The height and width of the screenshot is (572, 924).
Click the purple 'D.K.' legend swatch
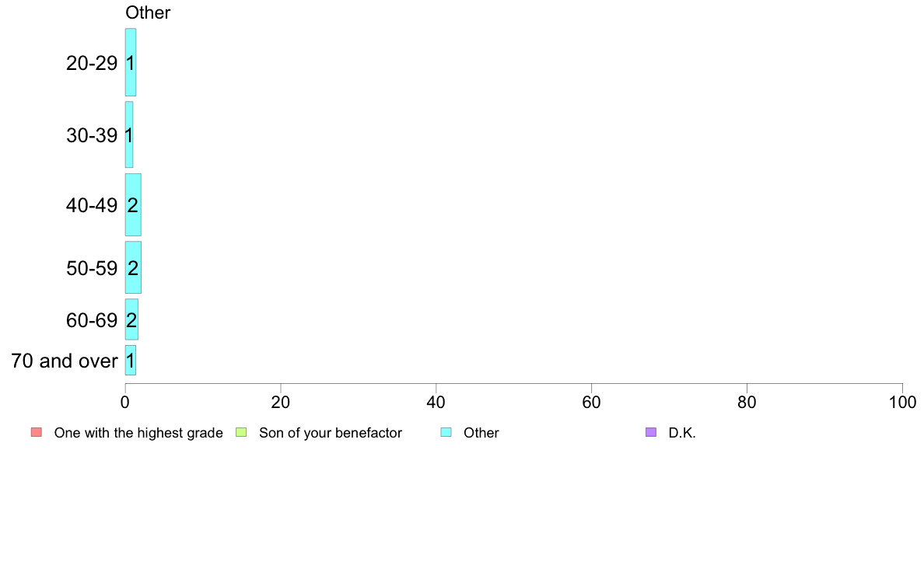coord(651,433)
